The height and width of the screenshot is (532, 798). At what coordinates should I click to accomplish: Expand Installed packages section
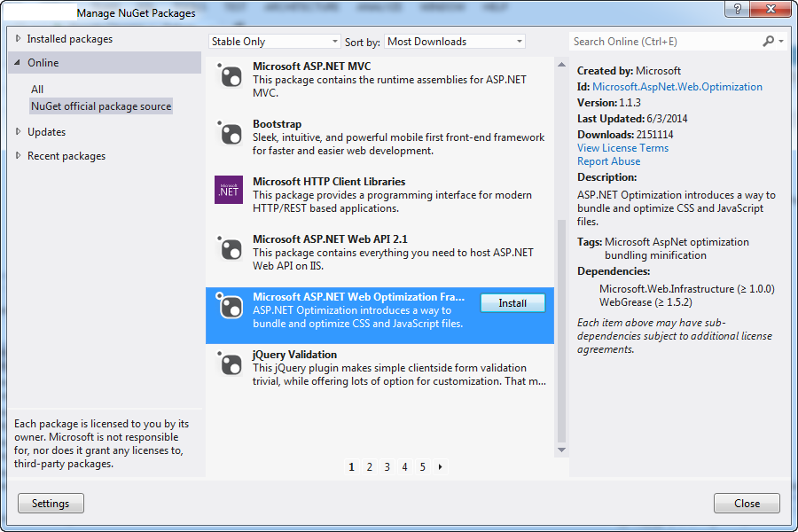(x=19, y=39)
